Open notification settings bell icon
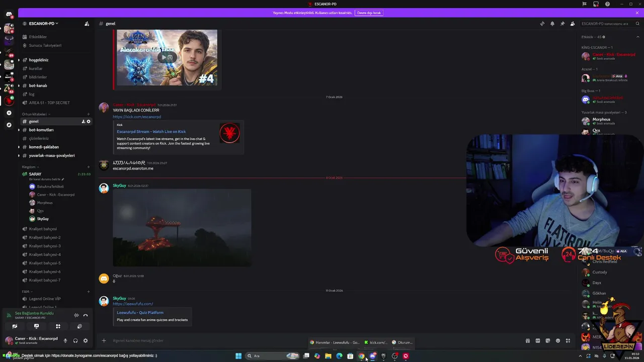The image size is (644, 362). 552,24
